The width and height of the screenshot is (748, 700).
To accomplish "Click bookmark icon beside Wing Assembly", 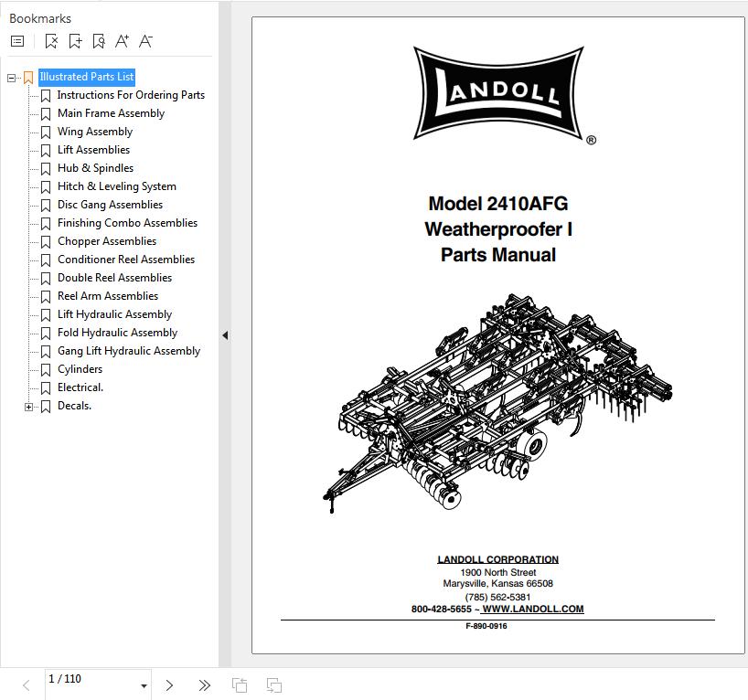I will pyautogui.click(x=46, y=133).
